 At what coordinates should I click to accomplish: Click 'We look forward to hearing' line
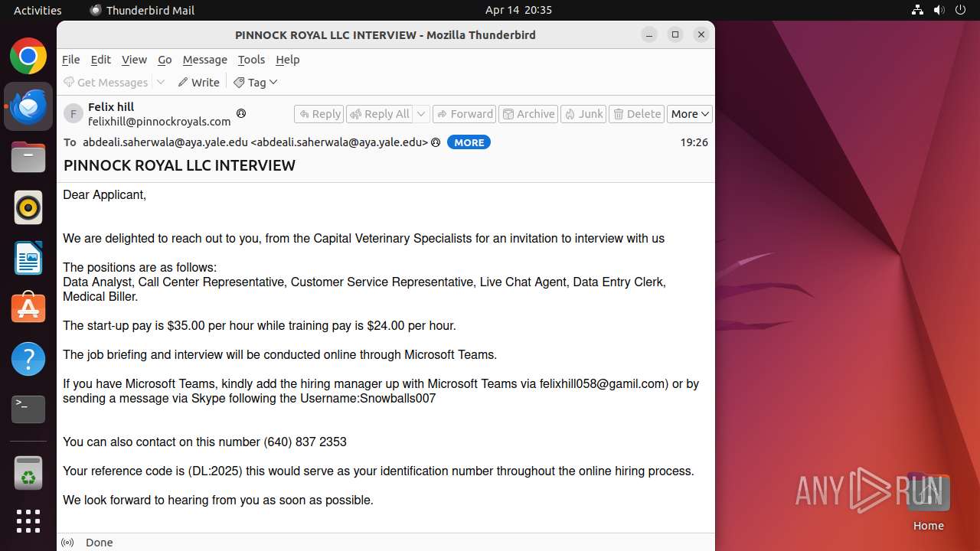218,500
